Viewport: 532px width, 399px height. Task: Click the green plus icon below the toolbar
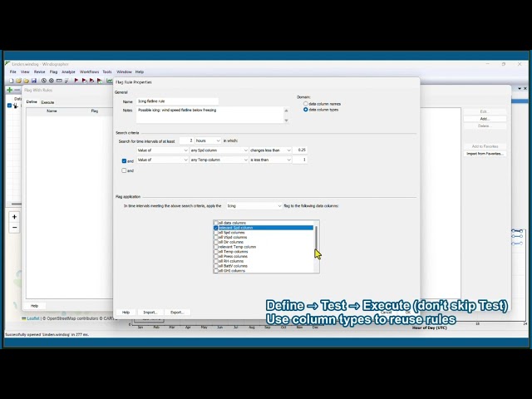point(9,90)
